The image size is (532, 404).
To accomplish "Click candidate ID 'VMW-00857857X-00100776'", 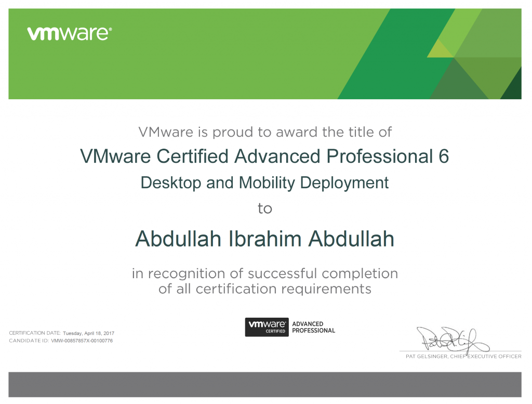I will 82,341.
